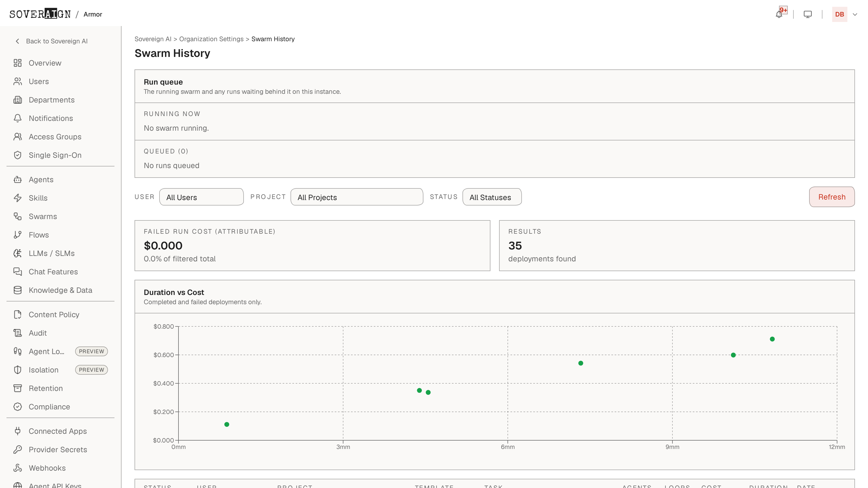
Task: Click the Content Policy document icon
Action: (18, 314)
